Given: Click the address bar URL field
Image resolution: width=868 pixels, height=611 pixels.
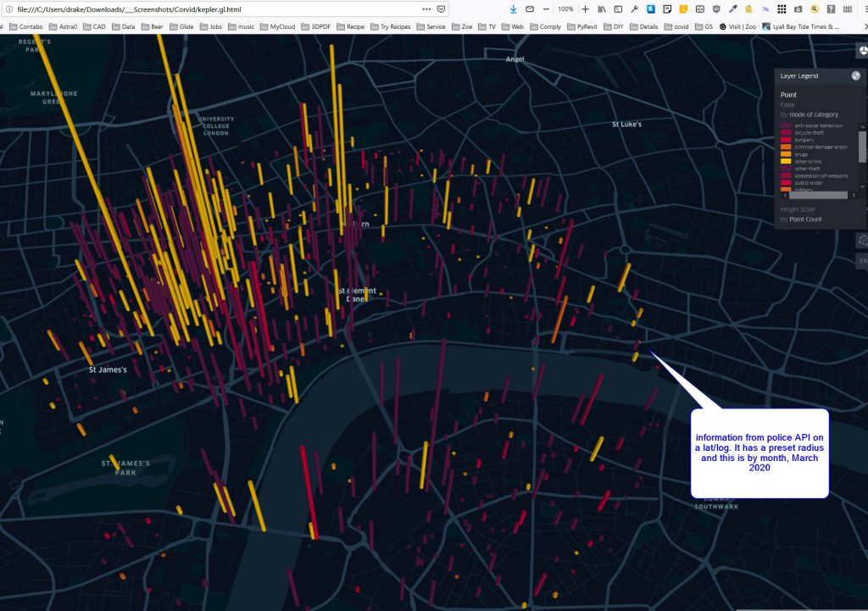Looking at the screenshot, I should tap(212, 8).
